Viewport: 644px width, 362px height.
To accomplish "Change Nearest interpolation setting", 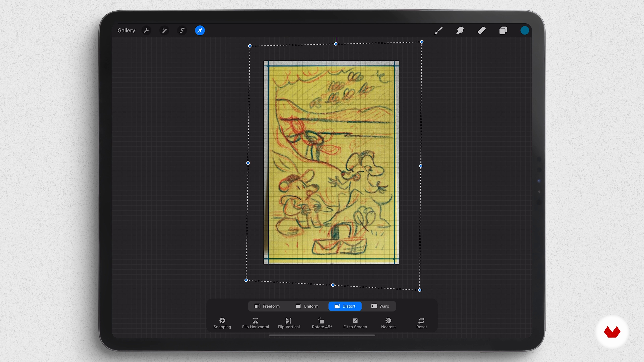I will click(388, 323).
